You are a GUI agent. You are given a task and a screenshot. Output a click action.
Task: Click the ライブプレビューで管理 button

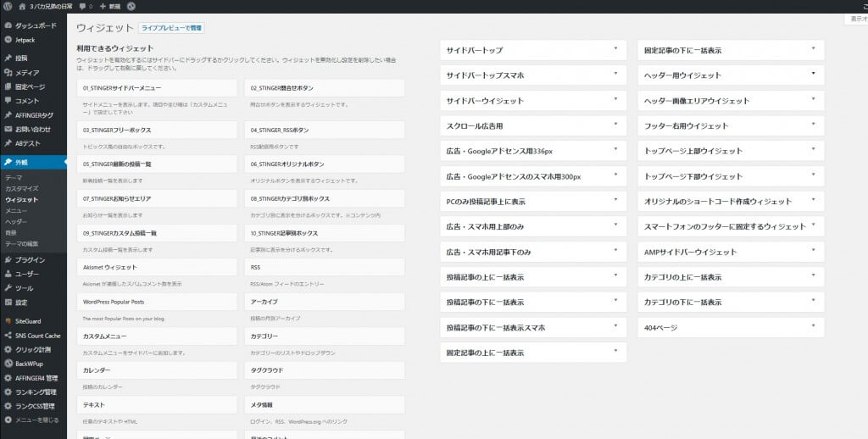(171, 28)
